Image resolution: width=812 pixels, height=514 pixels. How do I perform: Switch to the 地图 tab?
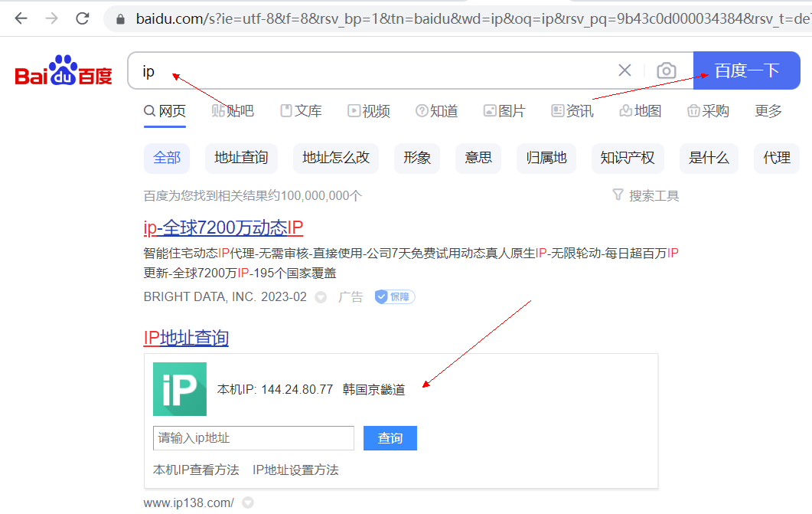[x=640, y=111]
